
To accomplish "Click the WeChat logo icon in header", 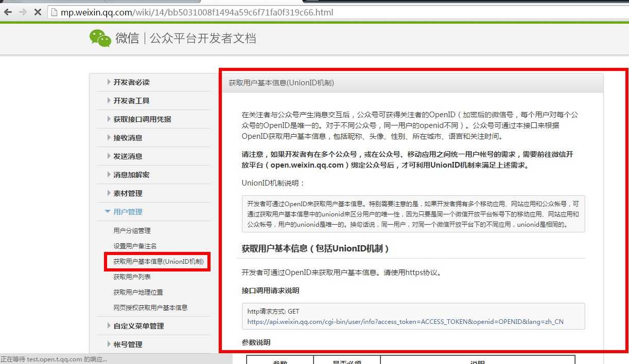I will tap(100, 38).
